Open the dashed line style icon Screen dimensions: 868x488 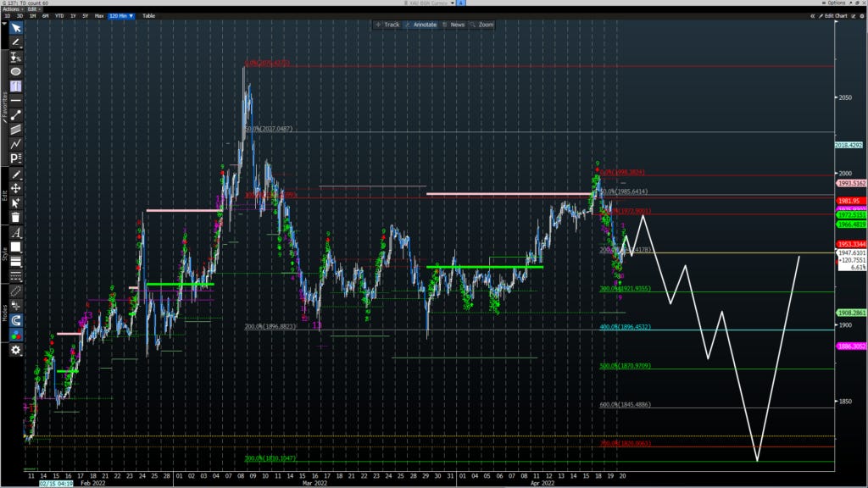[x=16, y=275]
